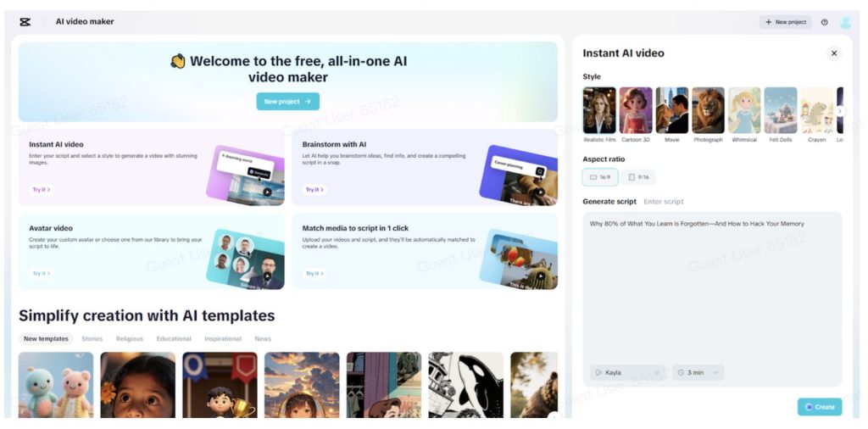Click the CapCut logo icon
This screenshot has width=868, height=429.
pos(25,22)
